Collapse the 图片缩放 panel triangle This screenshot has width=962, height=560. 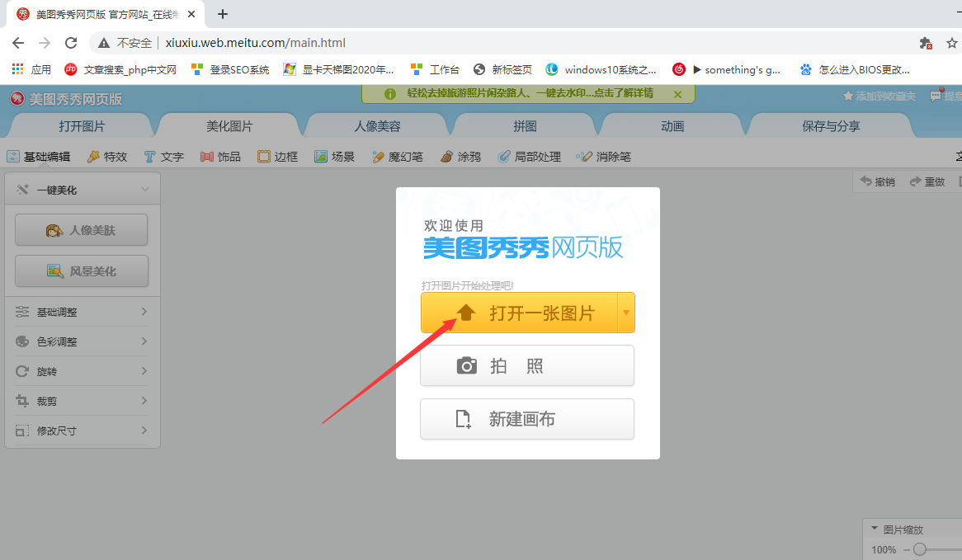875,528
